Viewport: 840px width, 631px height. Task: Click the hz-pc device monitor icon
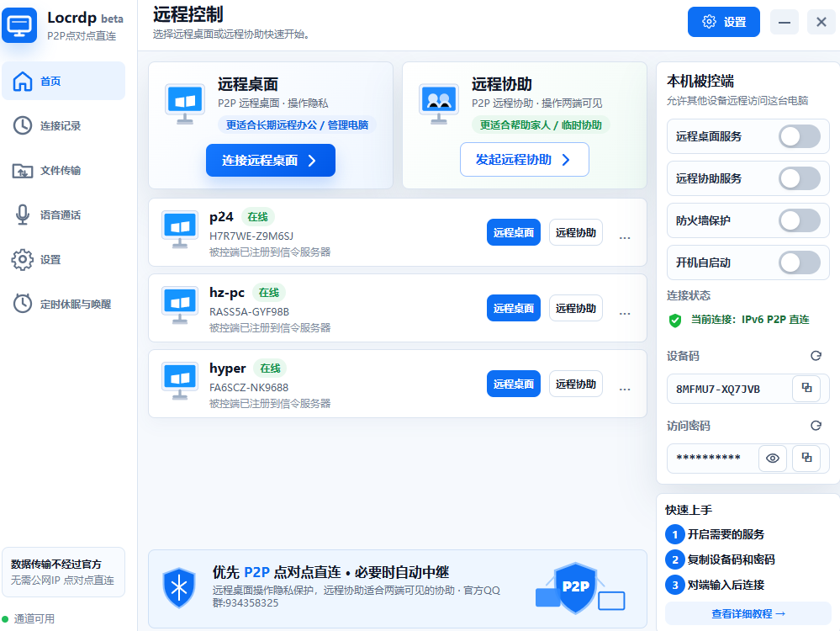(180, 305)
